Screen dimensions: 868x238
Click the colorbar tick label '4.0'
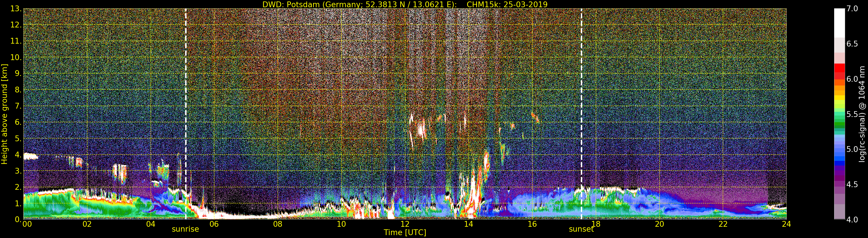click(852, 220)
